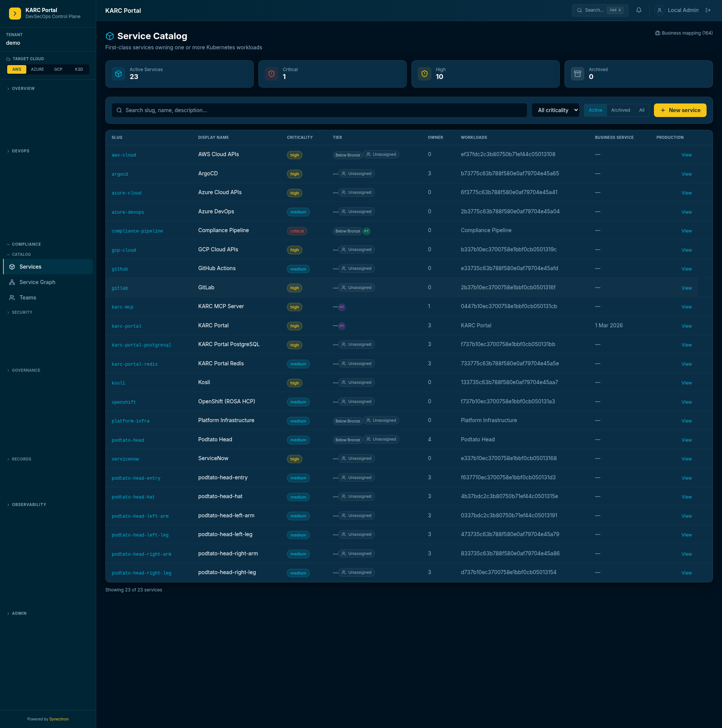This screenshot has width=722, height=728.
Task: Click the logout icon beside Local Admin
Action: (708, 10)
